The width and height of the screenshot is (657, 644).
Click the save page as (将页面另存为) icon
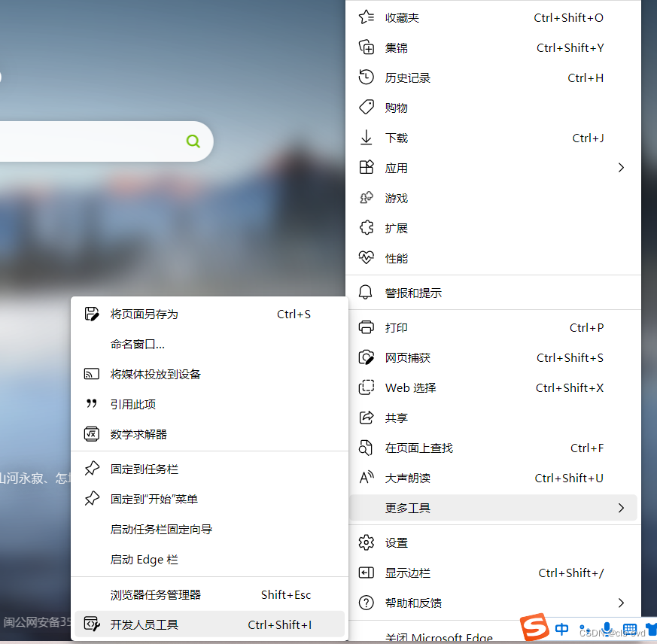tap(92, 314)
